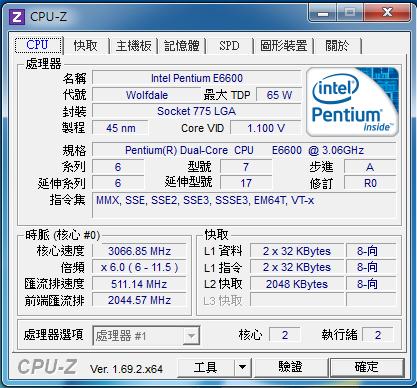The image size is (417, 388).
Task: Click the L1 指令 2 x 32 KBytes value
Action: [297, 267]
